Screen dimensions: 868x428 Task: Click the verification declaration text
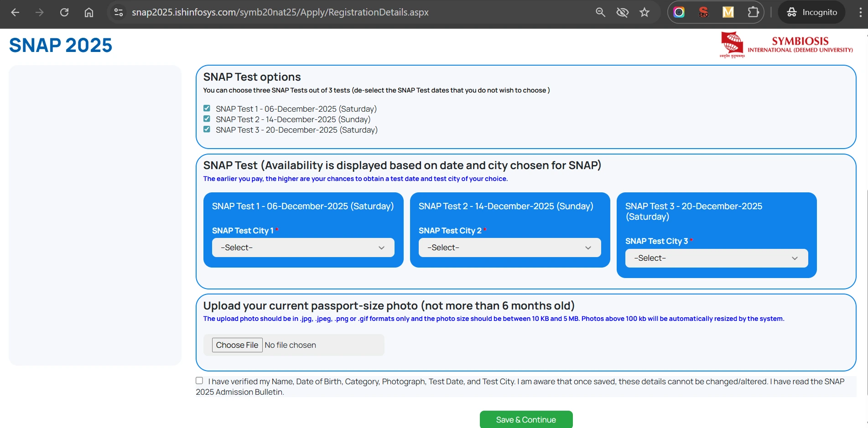(x=520, y=387)
